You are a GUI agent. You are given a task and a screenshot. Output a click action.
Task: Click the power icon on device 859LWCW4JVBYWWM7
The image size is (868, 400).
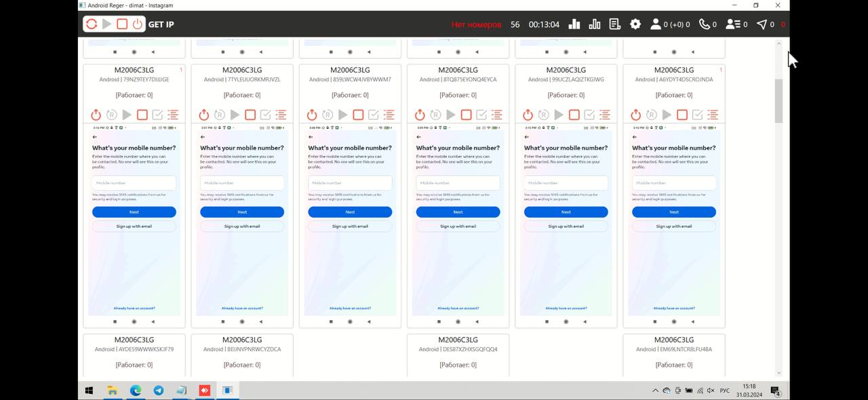[x=312, y=115]
